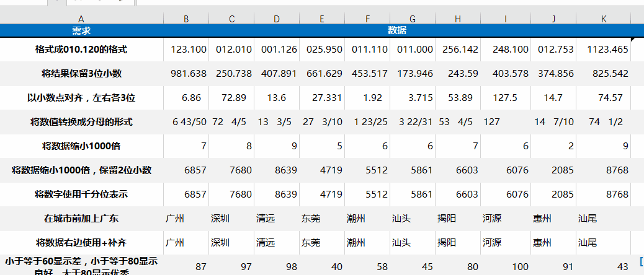This screenshot has height=275, width=644.
Task: Click 河源 in the 在城市前加上广东 row
Action: (x=506, y=219)
